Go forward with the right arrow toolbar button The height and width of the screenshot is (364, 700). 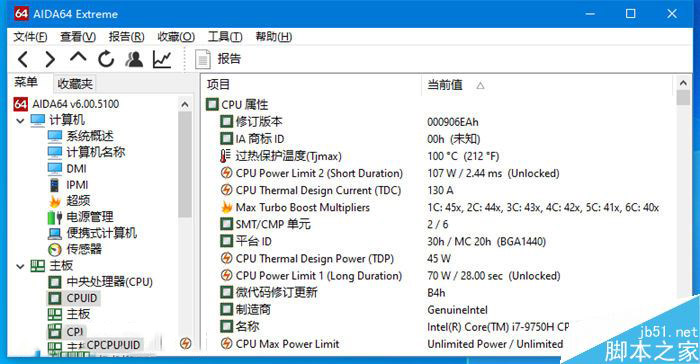(x=50, y=59)
